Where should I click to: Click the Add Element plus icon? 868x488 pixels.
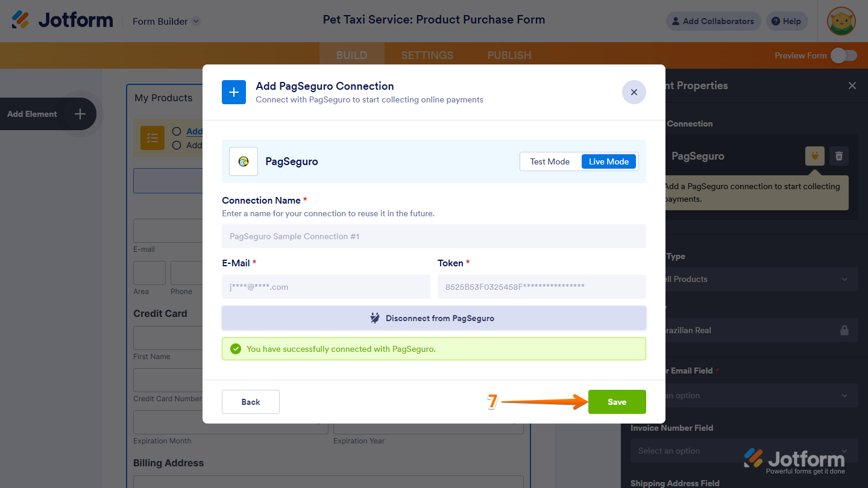(x=80, y=114)
